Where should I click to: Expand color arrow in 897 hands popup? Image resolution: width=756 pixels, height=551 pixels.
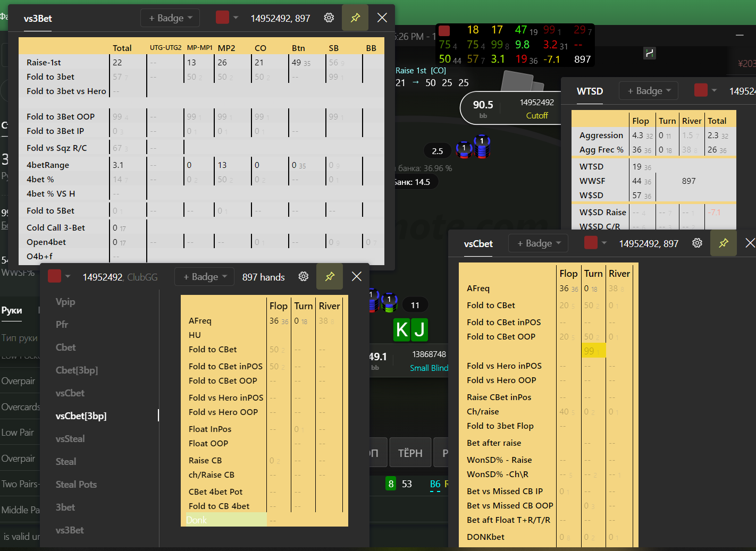pyautogui.click(x=68, y=276)
